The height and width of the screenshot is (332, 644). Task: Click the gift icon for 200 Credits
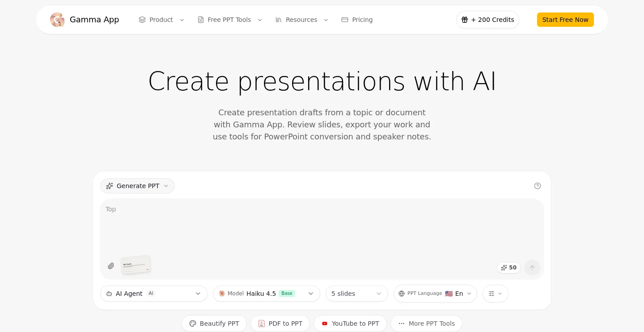pos(465,20)
